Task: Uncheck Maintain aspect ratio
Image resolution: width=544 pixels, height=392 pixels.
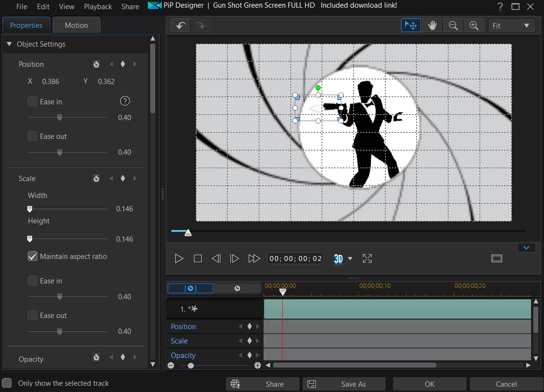Action: 33,256
